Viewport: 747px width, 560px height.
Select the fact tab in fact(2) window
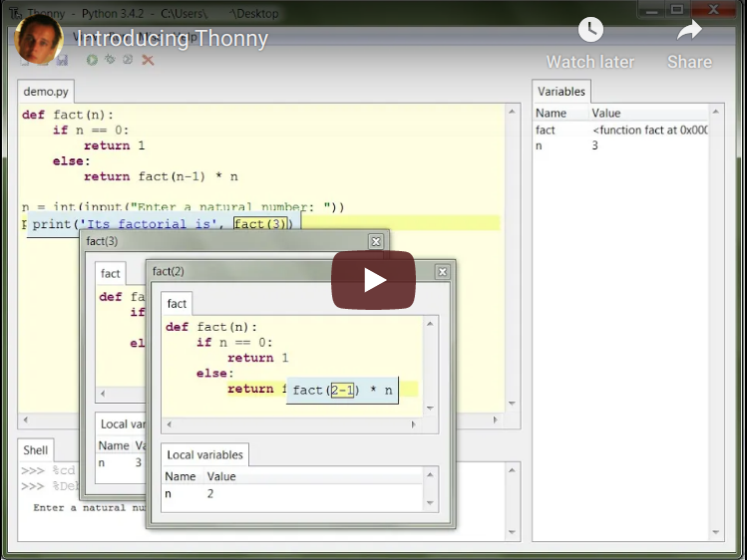[x=177, y=304]
